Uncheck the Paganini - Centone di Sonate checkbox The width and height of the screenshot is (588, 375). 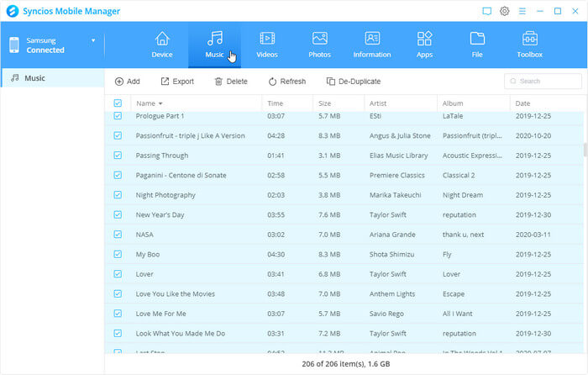pyautogui.click(x=118, y=175)
